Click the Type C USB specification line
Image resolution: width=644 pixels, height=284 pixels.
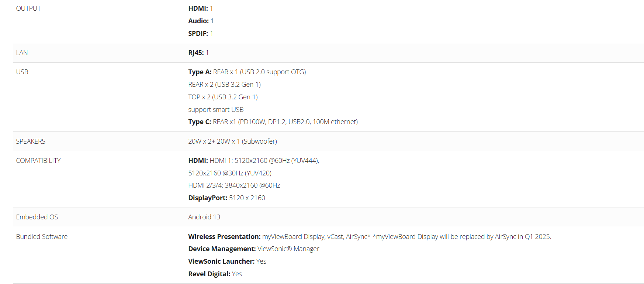(x=273, y=122)
